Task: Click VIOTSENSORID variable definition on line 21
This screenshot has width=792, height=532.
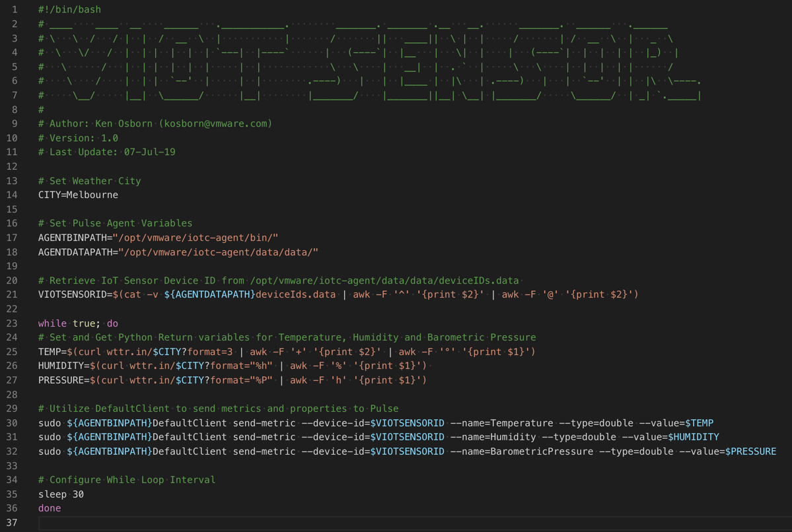Action: coord(73,294)
